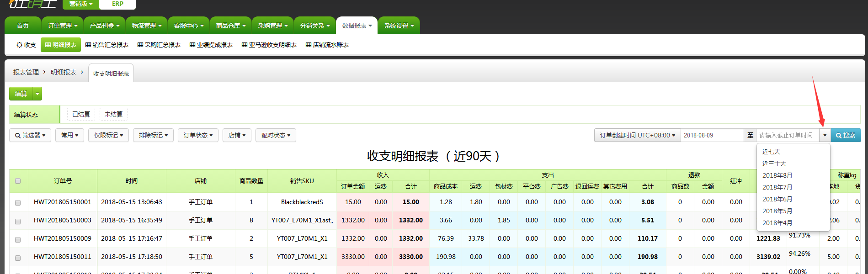Viewport: 868px width, 274px height.
Task: Select the 收支明细报表 tab
Action: pos(111,73)
